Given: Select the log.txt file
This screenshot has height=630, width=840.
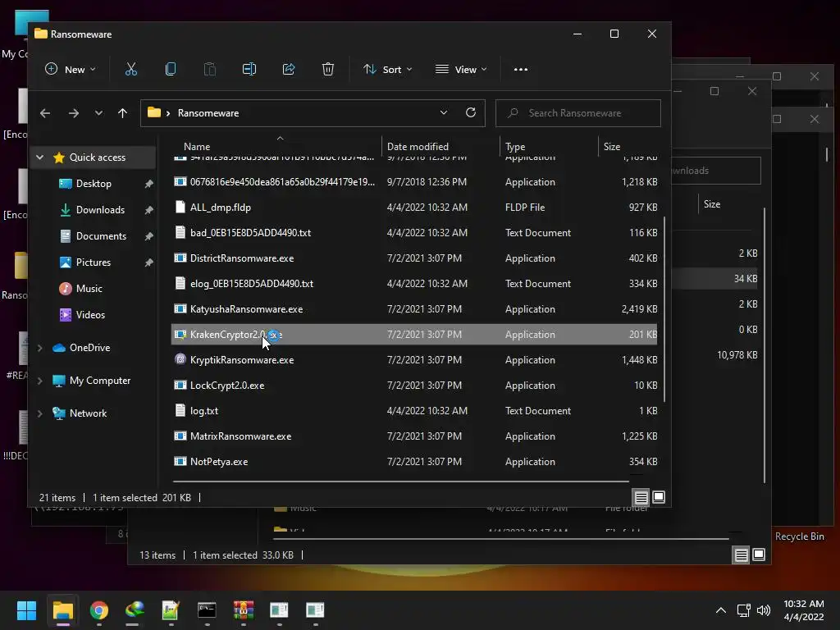Looking at the screenshot, I should (414, 411).
